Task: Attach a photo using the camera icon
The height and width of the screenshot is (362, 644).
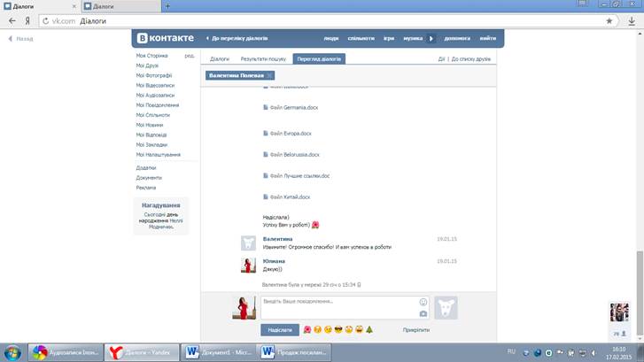Action: [x=423, y=314]
